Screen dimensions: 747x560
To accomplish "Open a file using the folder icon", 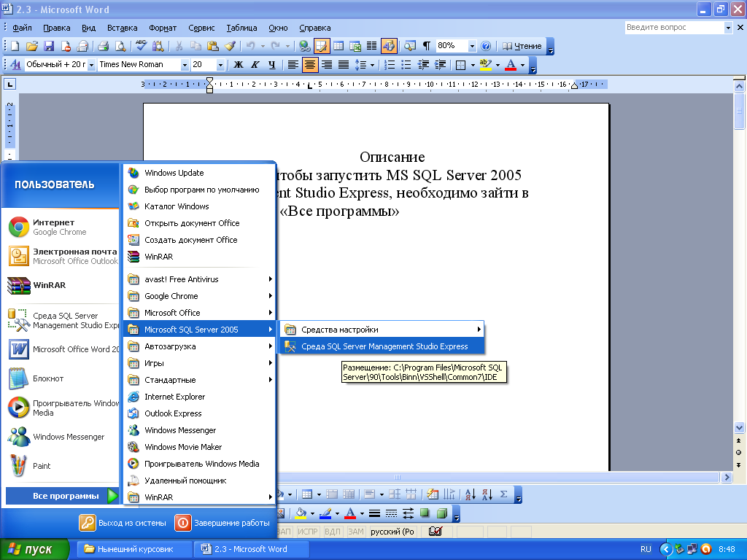I will point(32,46).
